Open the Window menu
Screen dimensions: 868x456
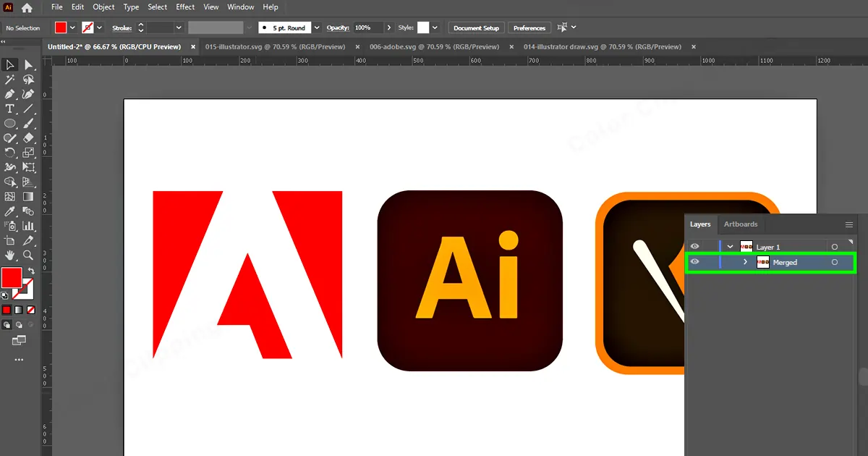point(241,7)
